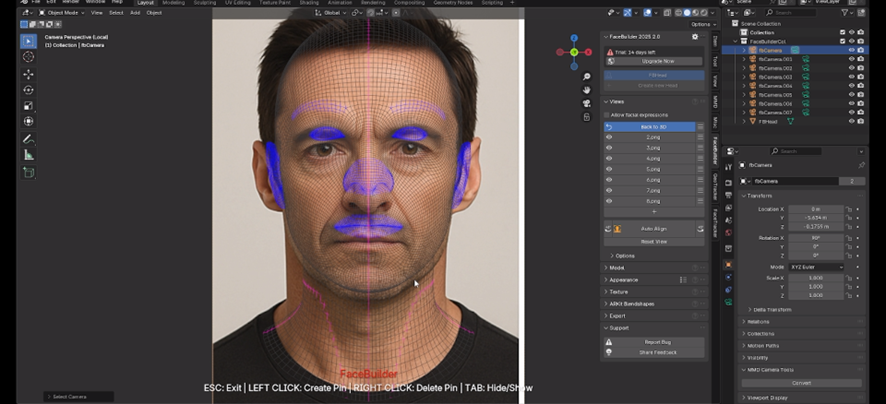Activate the Annotate tool
This screenshot has height=404, width=886.
(x=28, y=139)
